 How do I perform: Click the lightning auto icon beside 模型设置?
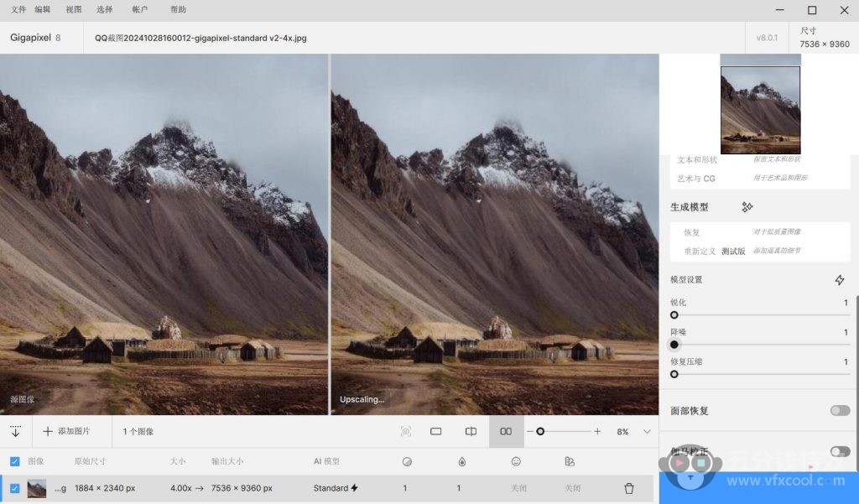coord(839,280)
